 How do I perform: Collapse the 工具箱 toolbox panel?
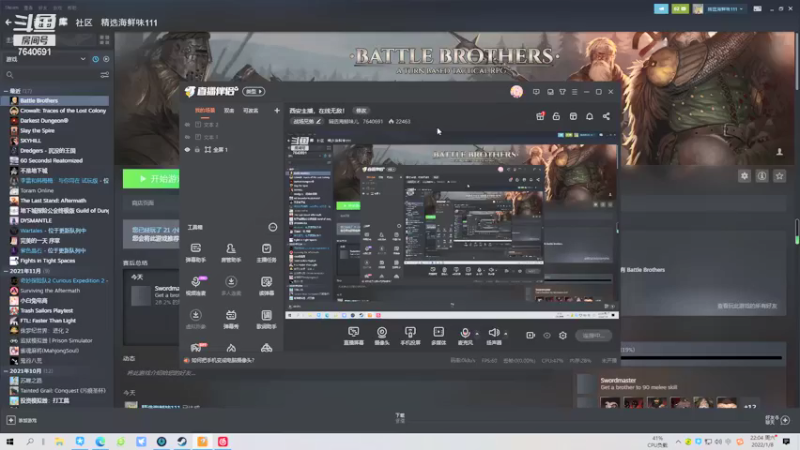coord(272,227)
